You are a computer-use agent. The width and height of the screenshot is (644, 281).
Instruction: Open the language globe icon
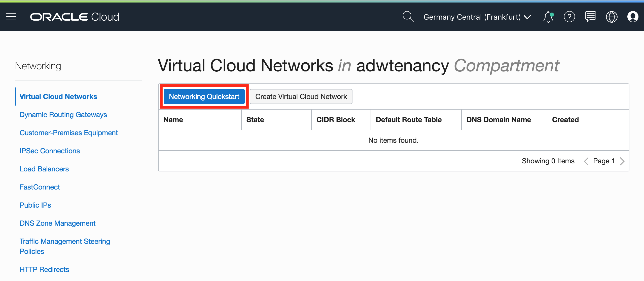[x=612, y=17]
